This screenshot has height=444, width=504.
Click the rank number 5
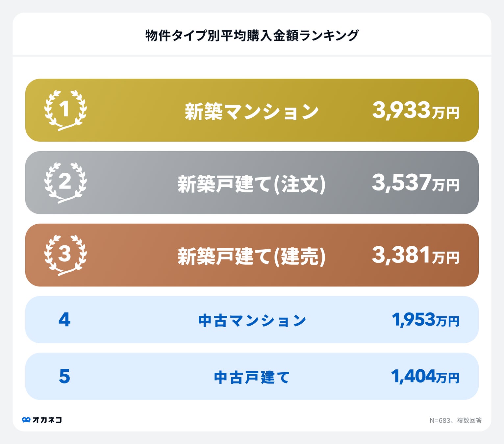[64, 376]
